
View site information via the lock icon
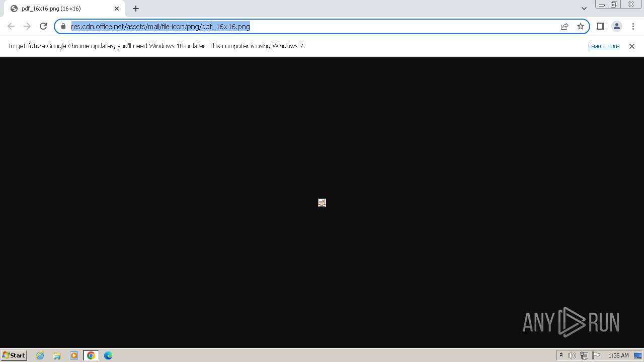63,26
